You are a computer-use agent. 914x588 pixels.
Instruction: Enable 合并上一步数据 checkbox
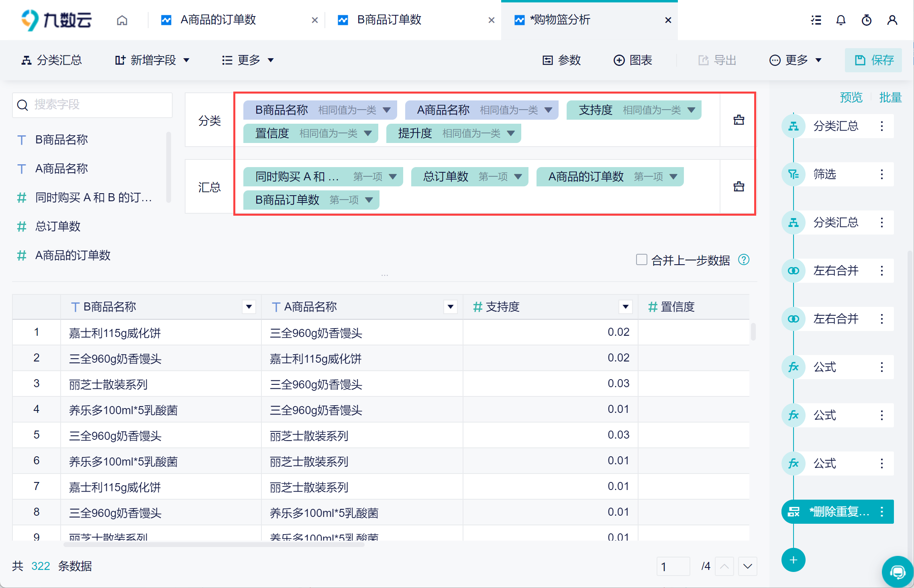pos(641,260)
